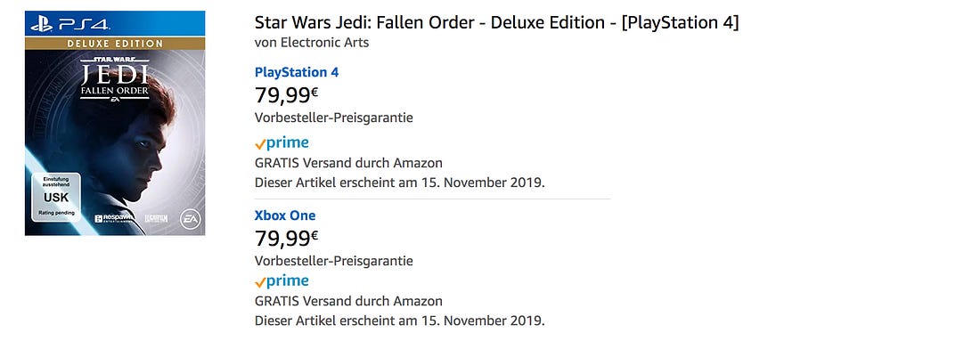
Task: Click GRATIS Versand text for Xbox One
Action: 348,301
